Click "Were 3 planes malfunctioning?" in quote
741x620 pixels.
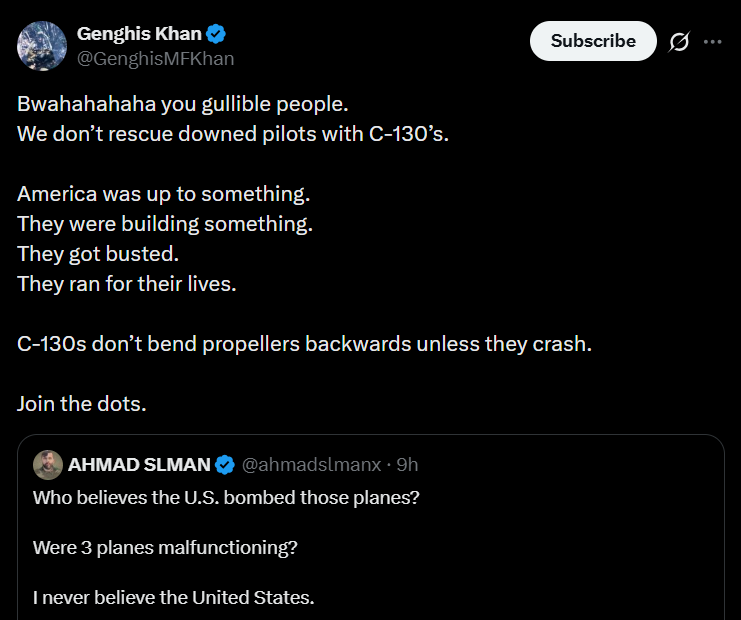(x=165, y=548)
